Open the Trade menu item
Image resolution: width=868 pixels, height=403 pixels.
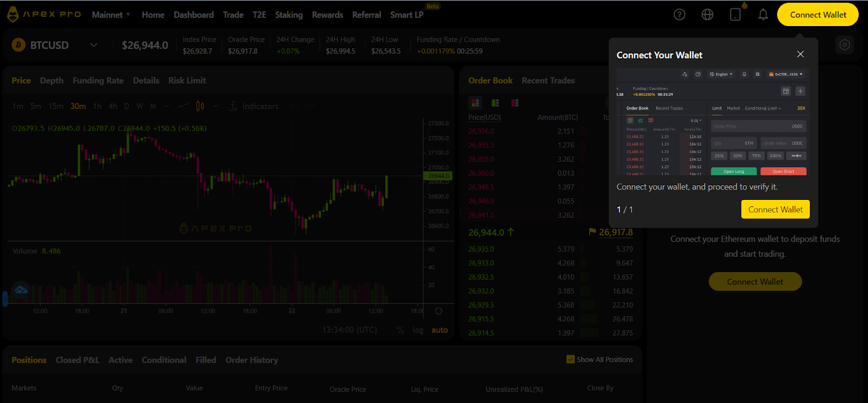pyautogui.click(x=233, y=15)
